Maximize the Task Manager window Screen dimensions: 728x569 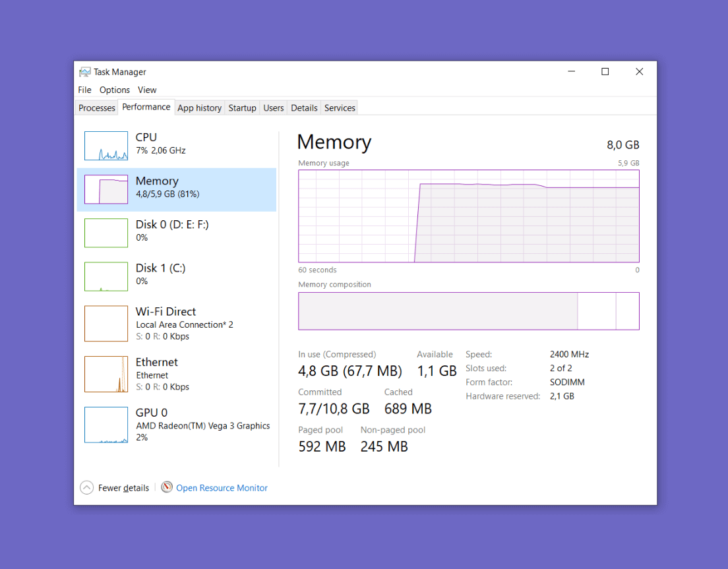click(605, 71)
